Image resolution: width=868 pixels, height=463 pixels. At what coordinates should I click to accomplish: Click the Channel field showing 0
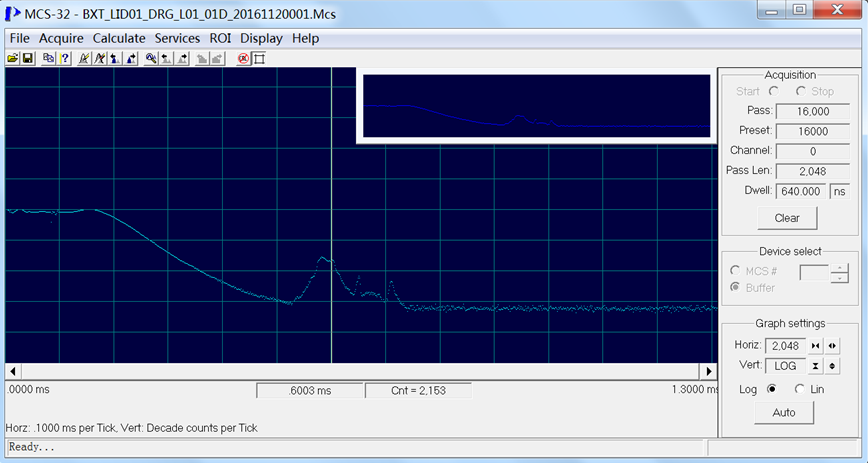coord(813,151)
